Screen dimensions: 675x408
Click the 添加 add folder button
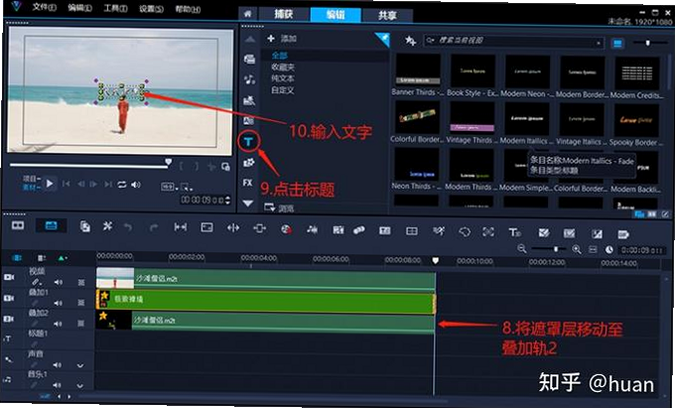point(282,39)
